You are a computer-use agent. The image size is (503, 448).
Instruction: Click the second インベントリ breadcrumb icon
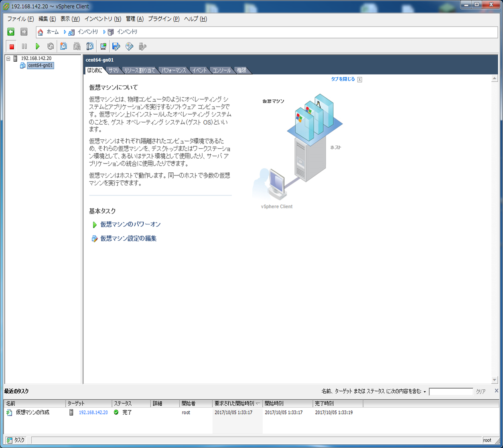(x=111, y=32)
